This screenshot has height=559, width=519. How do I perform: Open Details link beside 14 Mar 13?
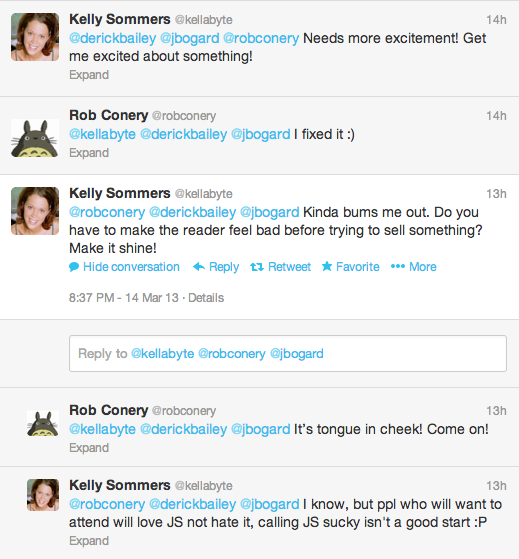206,298
